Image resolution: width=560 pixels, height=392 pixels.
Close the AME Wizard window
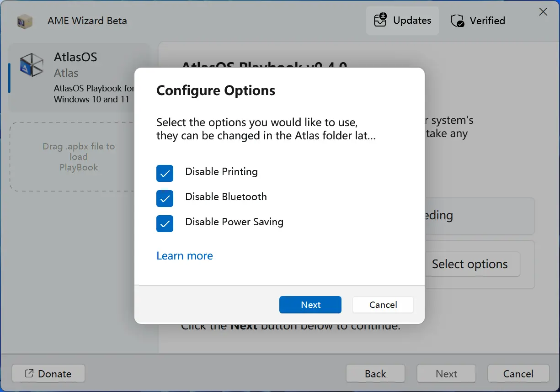tap(543, 12)
